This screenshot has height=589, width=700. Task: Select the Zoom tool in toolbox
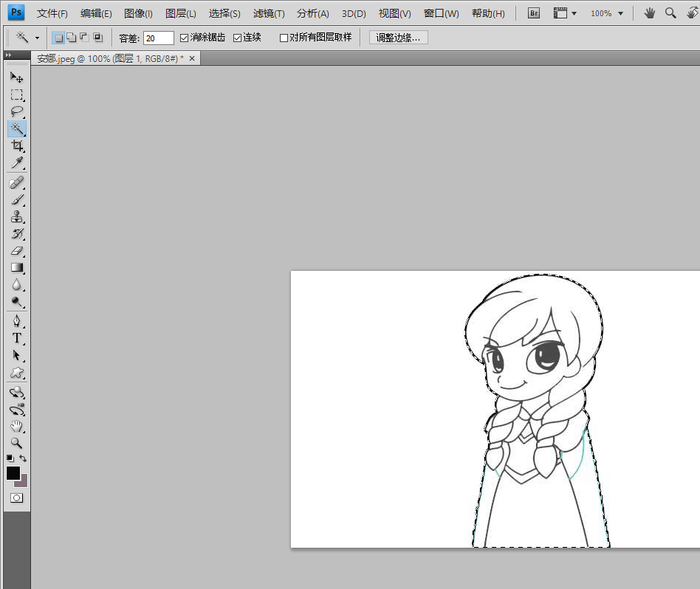pyautogui.click(x=16, y=443)
